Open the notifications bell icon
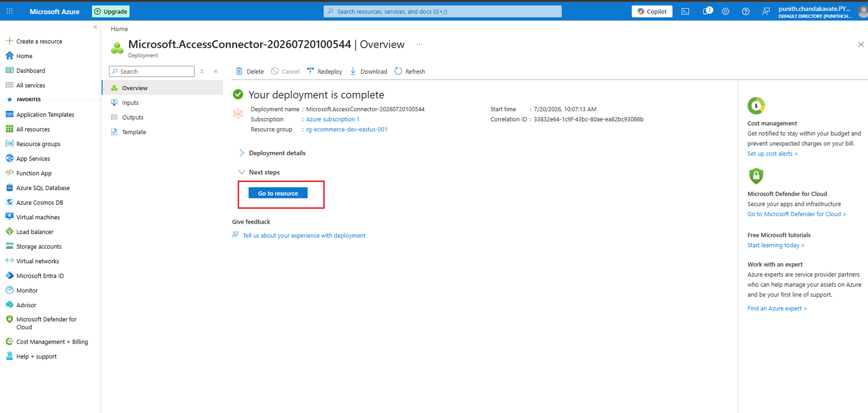 pos(707,11)
